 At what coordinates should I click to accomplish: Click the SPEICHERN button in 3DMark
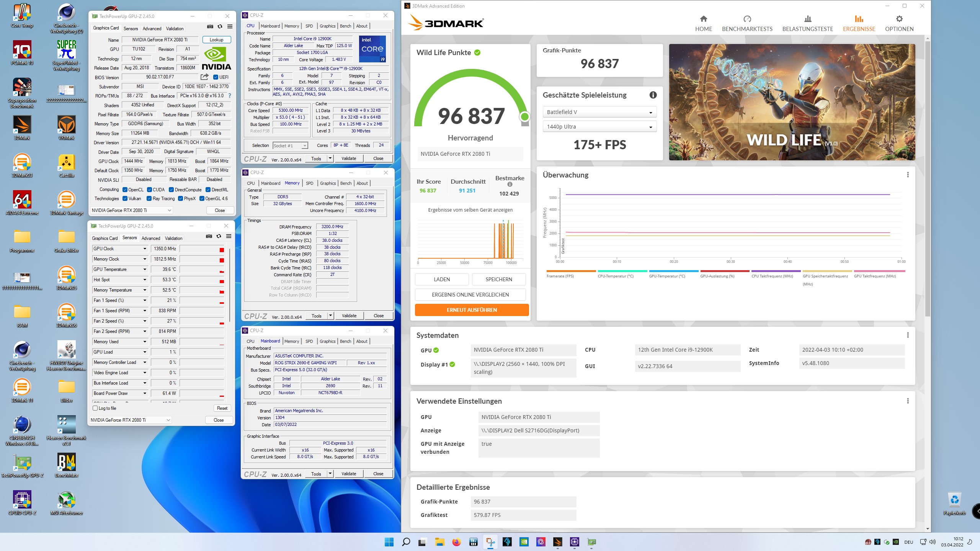(499, 279)
